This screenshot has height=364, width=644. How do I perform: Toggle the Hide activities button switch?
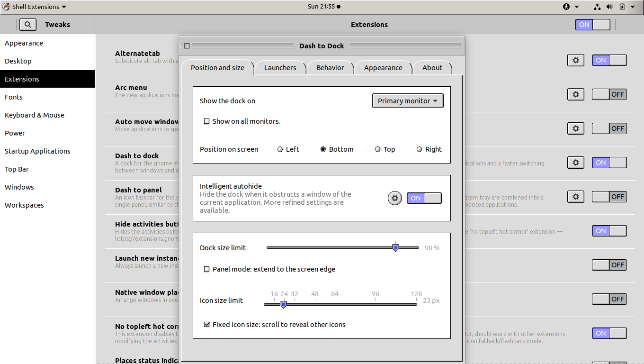point(609,231)
